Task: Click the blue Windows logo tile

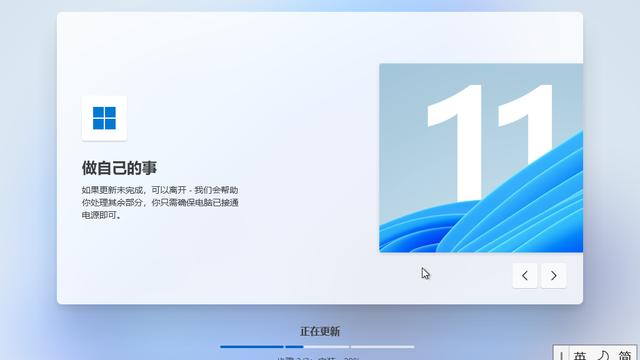Action: coord(104,118)
